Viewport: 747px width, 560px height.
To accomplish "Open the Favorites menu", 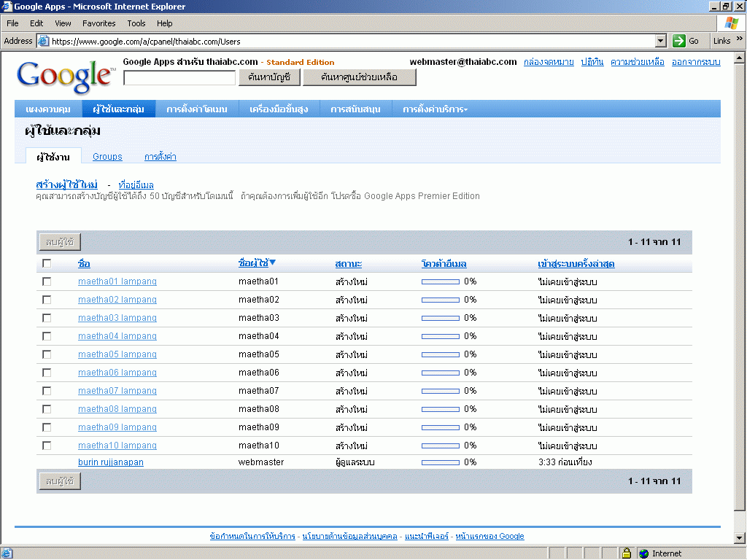I will (x=98, y=23).
